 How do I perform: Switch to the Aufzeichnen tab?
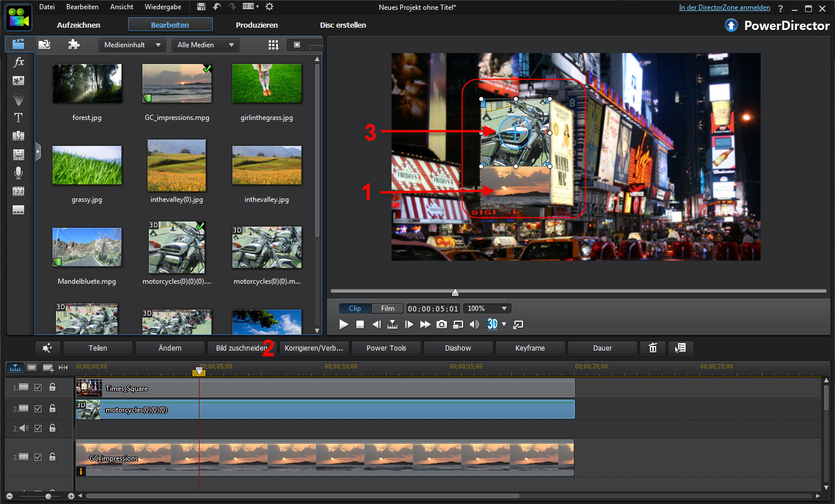click(x=78, y=25)
